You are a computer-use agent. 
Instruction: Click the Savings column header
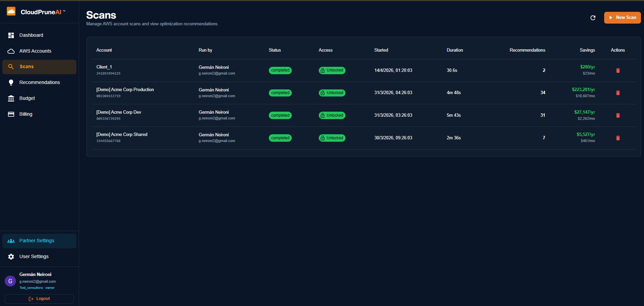587,50
